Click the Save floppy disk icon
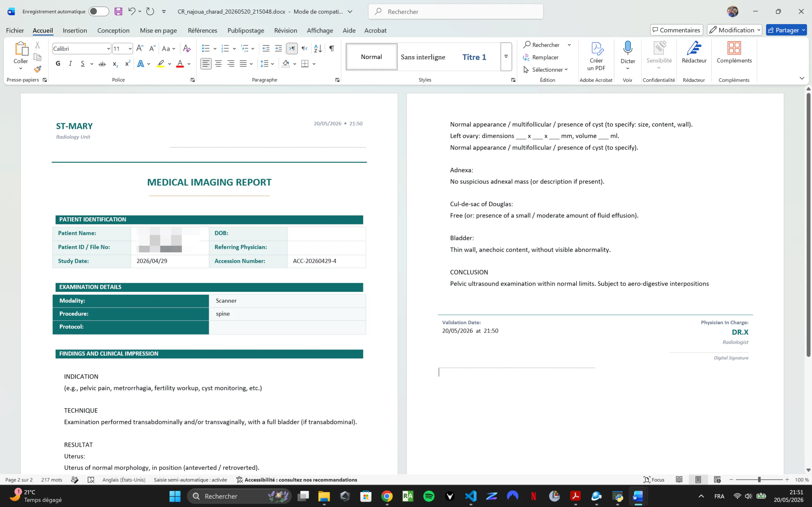 click(118, 11)
